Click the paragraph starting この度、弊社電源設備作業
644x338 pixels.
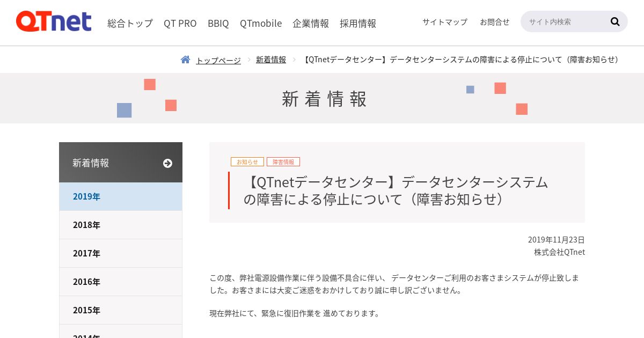pyautogui.click(x=394, y=284)
